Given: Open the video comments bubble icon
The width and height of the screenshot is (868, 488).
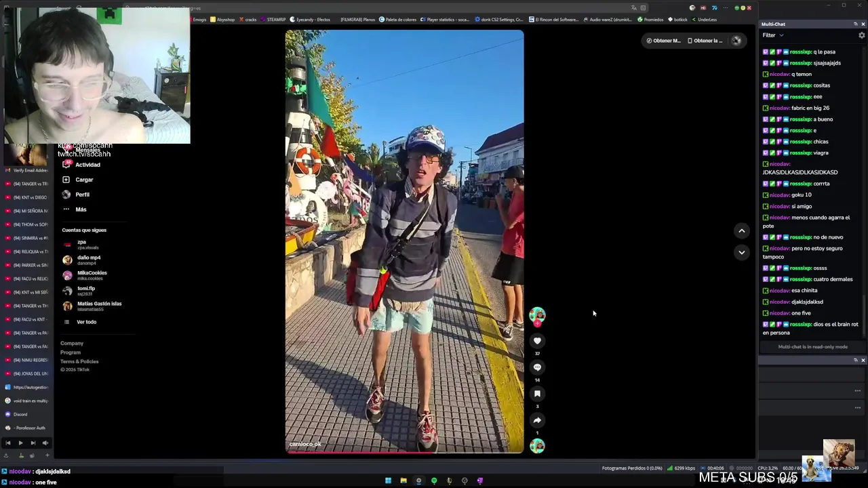Looking at the screenshot, I should pyautogui.click(x=537, y=367).
